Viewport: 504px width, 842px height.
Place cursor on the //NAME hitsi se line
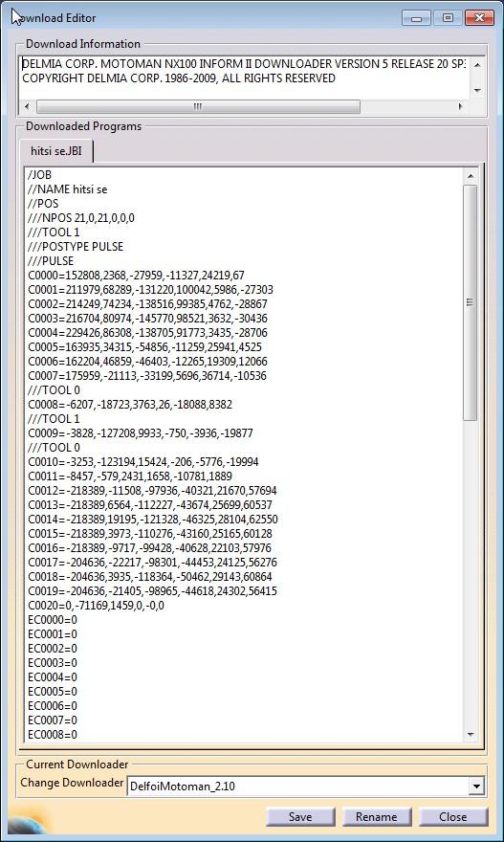68,189
